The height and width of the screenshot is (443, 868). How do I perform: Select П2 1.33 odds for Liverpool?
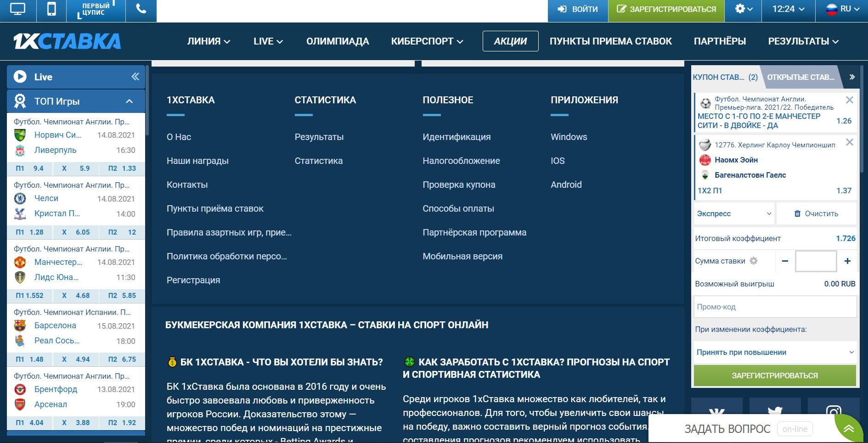tap(122, 168)
